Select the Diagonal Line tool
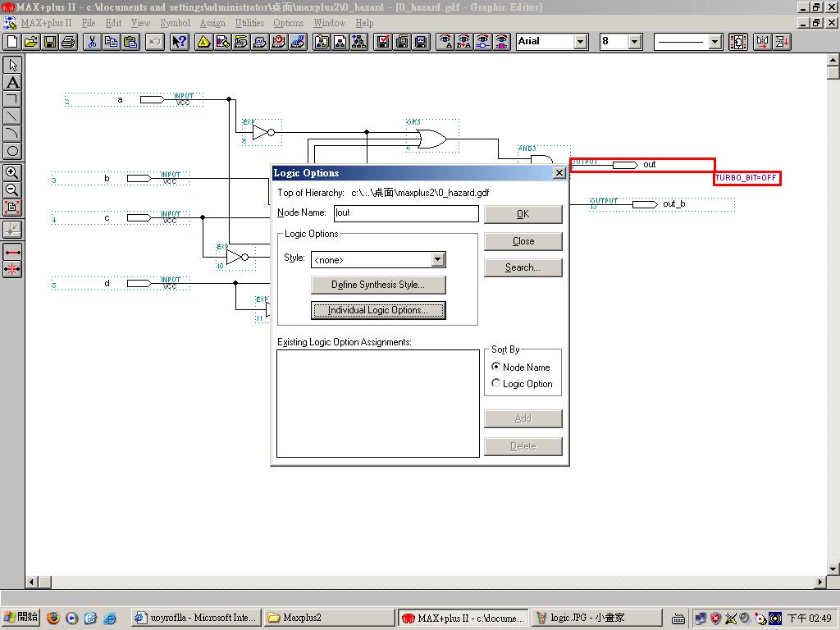The height and width of the screenshot is (630, 840). pos(12,116)
